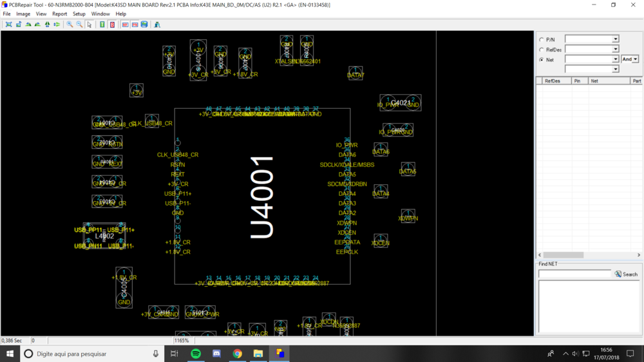Select the arrow pointer tool
Viewport: 644px width, 362px height.
click(x=90, y=24)
